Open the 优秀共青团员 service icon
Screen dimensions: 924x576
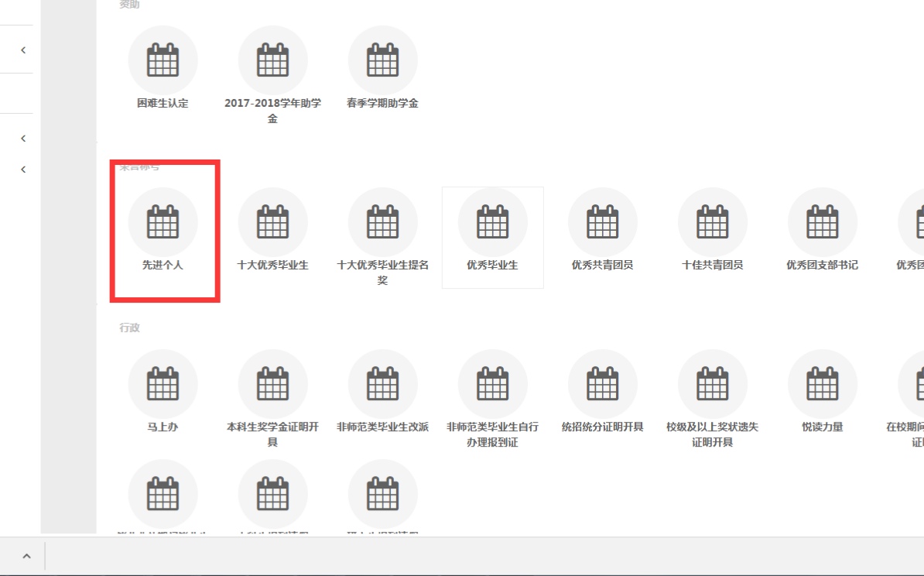[x=602, y=222]
